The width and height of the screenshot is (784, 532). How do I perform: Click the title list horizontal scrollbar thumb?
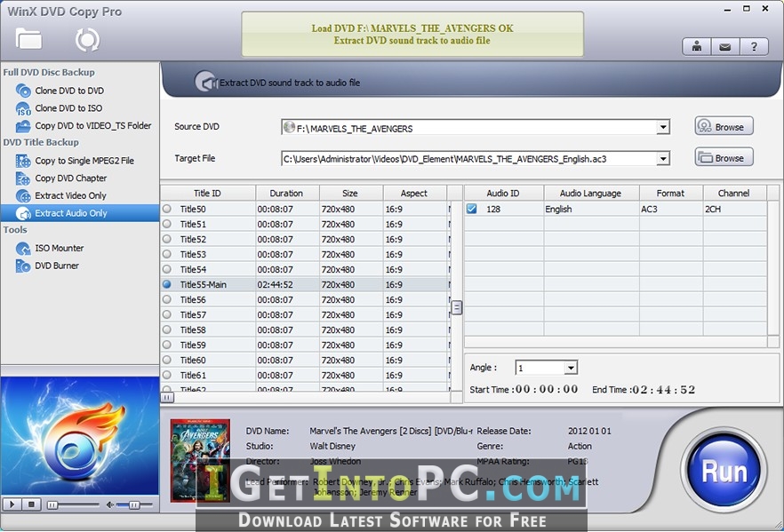coord(166,397)
